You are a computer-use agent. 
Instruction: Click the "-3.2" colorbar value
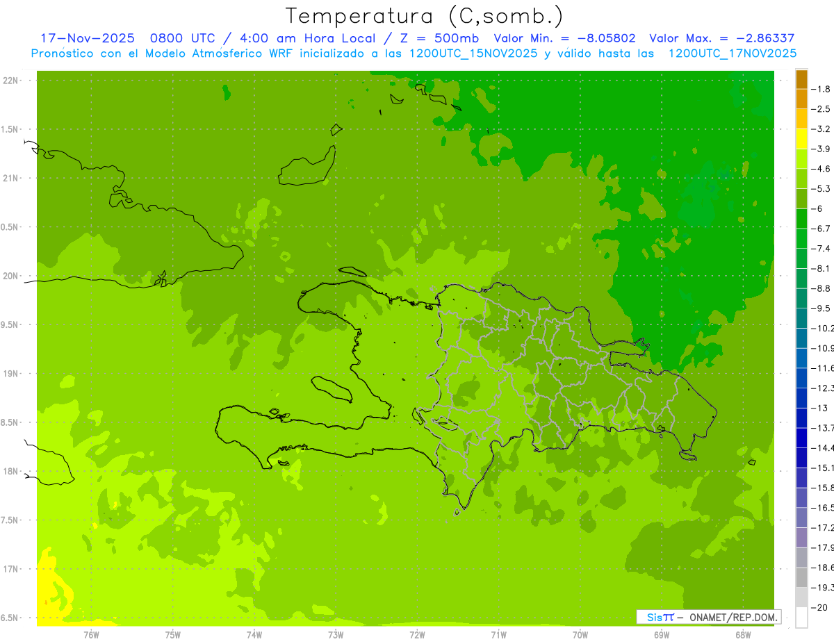coord(822,129)
